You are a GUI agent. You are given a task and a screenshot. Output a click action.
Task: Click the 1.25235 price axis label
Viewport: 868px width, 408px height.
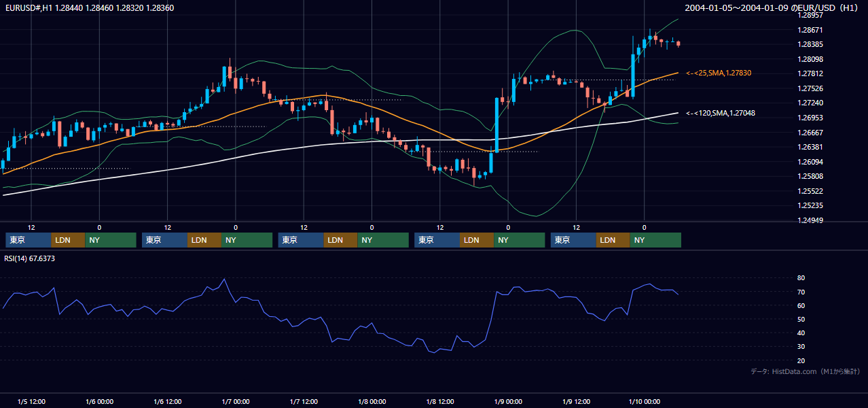pos(810,205)
